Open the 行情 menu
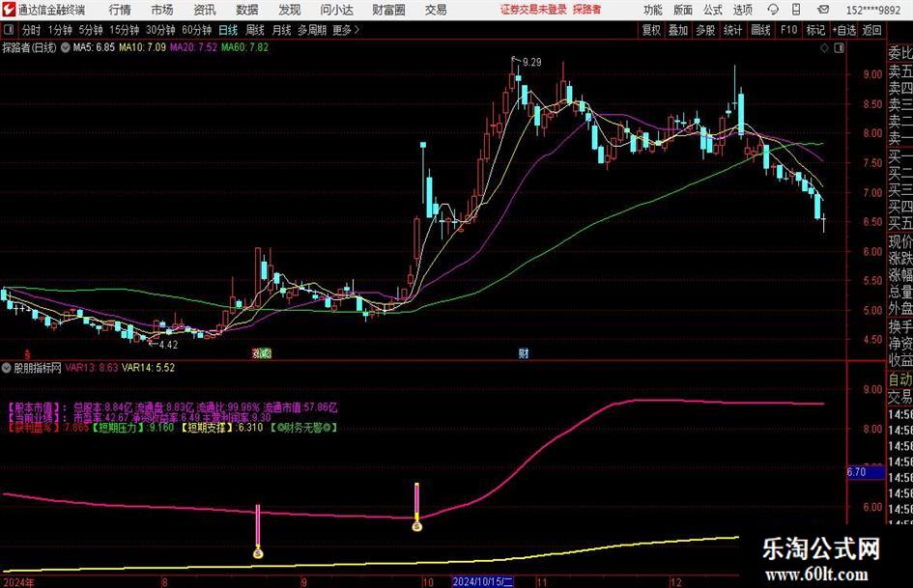This screenshot has width=913, height=588. [x=120, y=10]
